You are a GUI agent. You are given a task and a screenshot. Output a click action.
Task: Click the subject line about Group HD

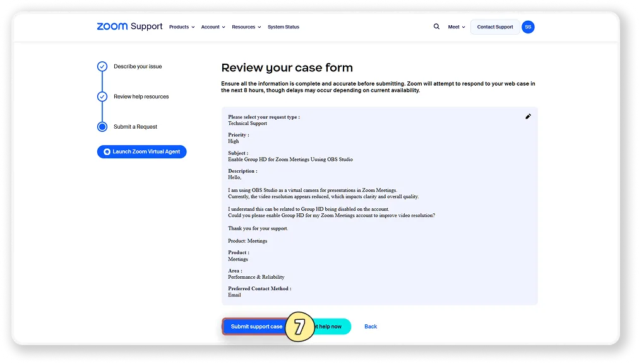290,160
